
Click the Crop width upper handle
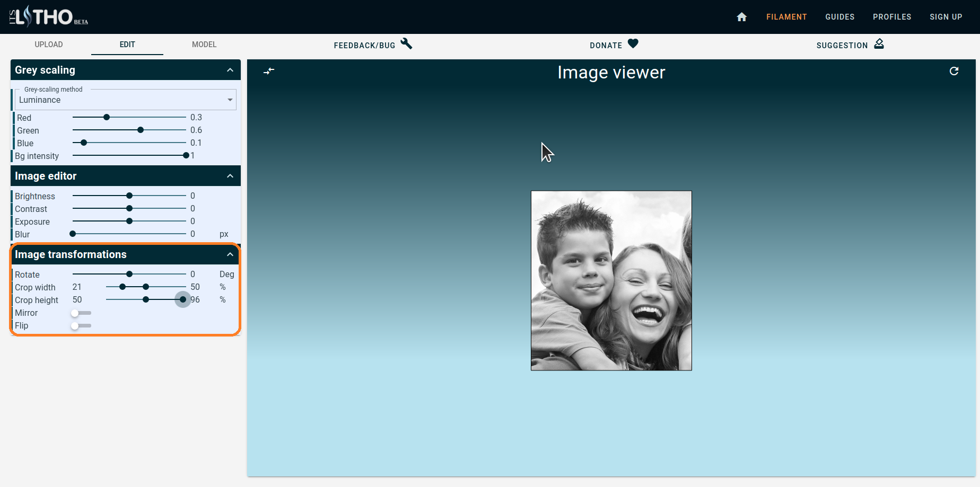146,287
